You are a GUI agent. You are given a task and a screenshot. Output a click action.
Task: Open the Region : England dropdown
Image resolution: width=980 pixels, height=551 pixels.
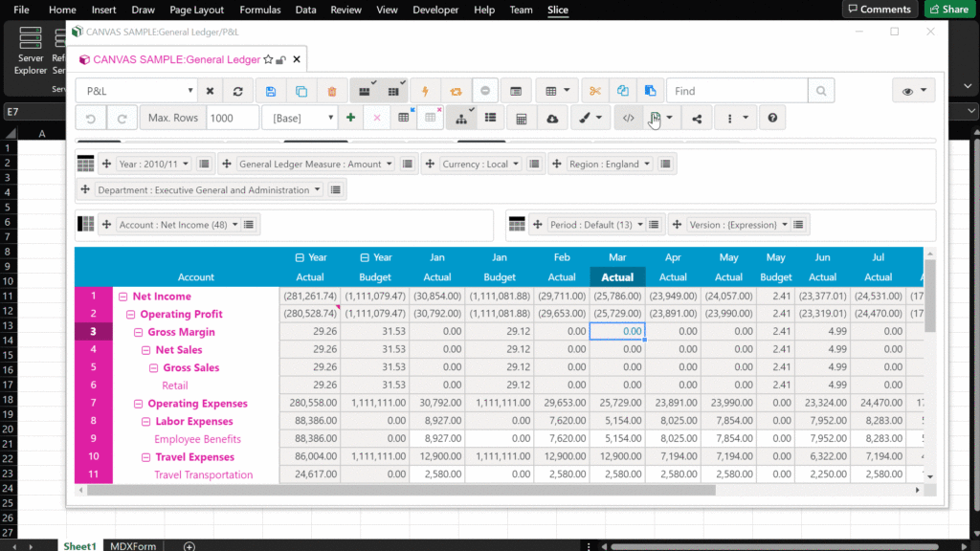tap(610, 164)
